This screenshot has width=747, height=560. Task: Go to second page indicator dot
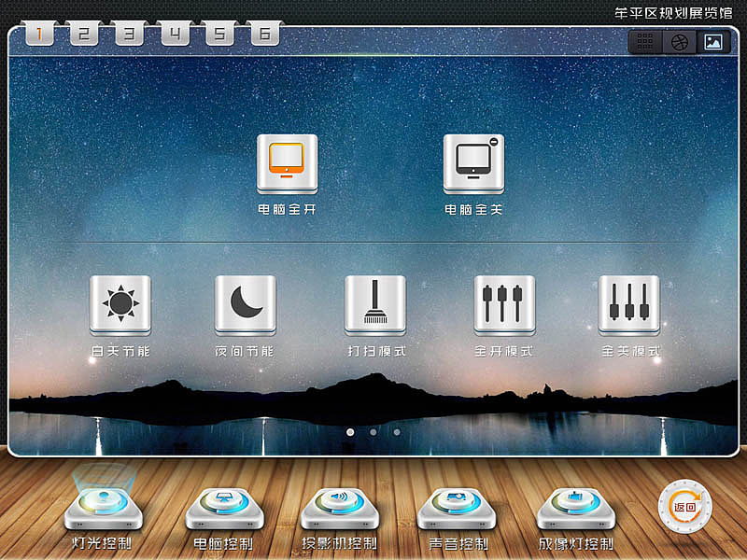[373, 432]
